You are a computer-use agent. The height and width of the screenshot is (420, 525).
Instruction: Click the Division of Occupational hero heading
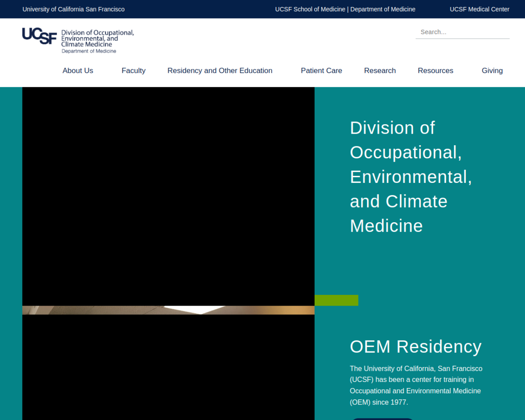click(411, 177)
